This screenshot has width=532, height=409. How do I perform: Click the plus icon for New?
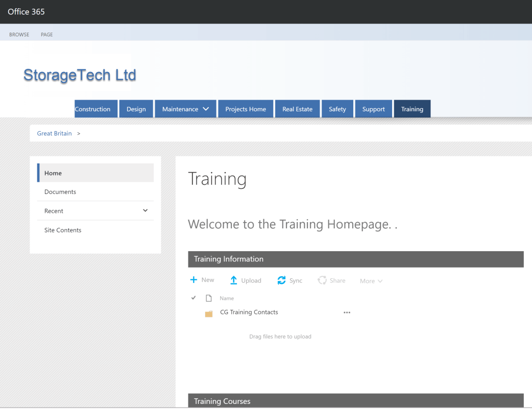tap(194, 280)
